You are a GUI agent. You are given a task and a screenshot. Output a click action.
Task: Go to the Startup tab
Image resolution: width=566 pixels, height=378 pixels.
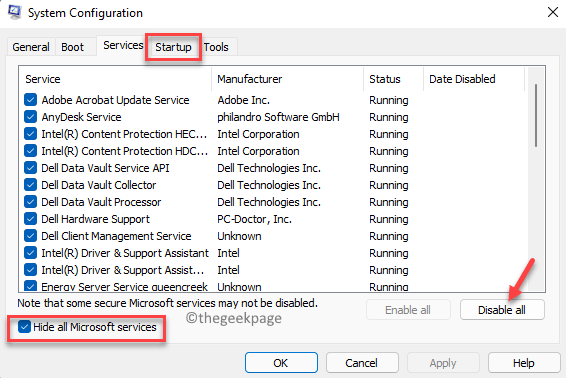[173, 47]
